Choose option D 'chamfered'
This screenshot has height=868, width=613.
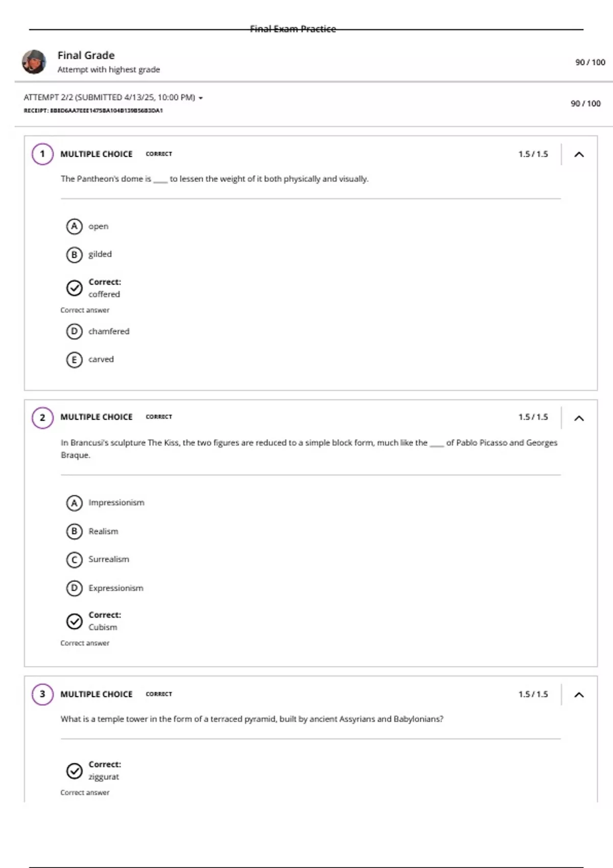(x=74, y=331)
